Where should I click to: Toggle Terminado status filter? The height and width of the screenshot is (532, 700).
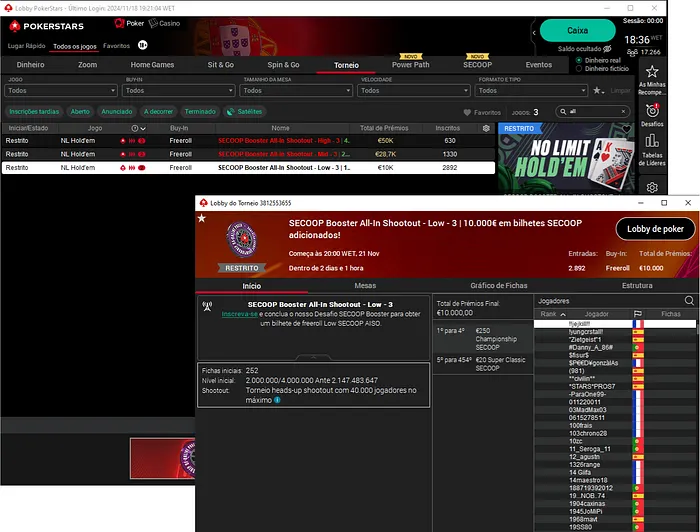200,112
